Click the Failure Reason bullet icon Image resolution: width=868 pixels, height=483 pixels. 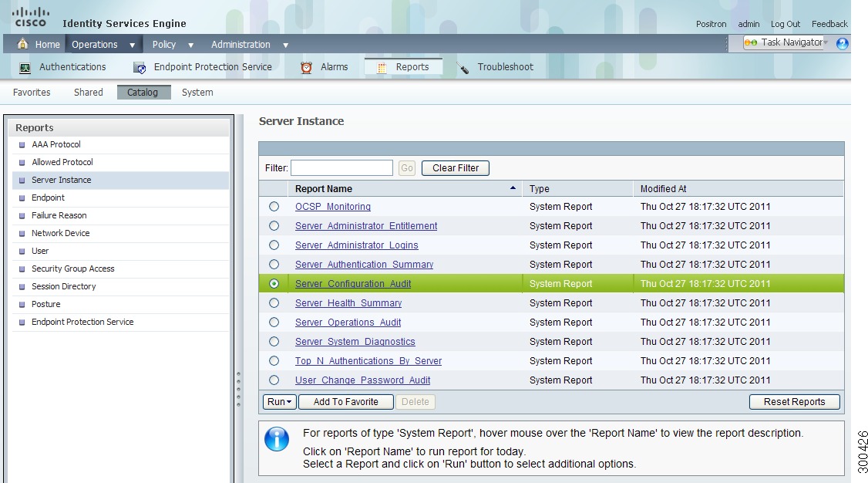(x=22, y=215)
